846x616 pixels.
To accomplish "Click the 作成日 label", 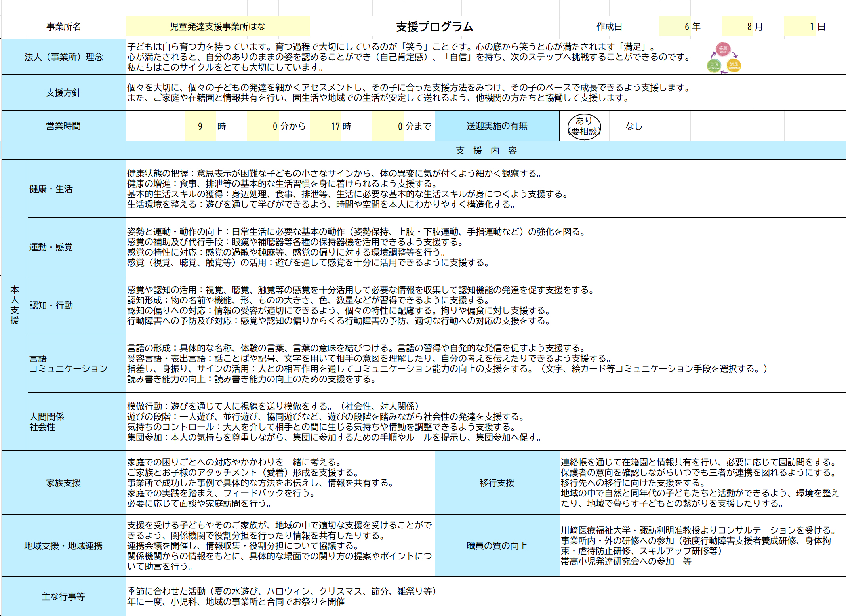I will click(609, 27).
